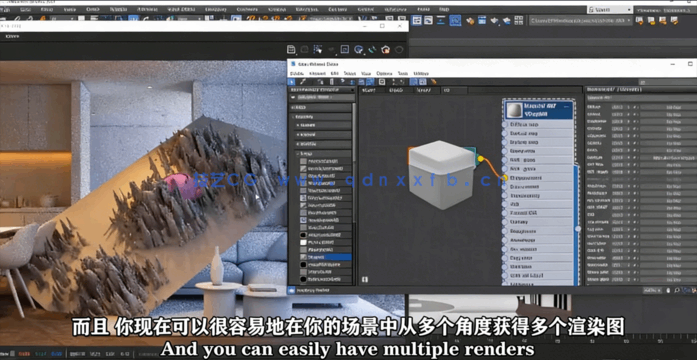Click the yellow connected socket on the material node
Viewport: 697px width, 360px height.
pos(505,178)
